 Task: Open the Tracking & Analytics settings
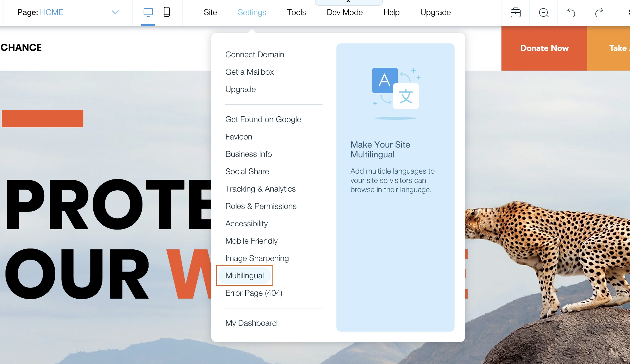click(260, 188)
